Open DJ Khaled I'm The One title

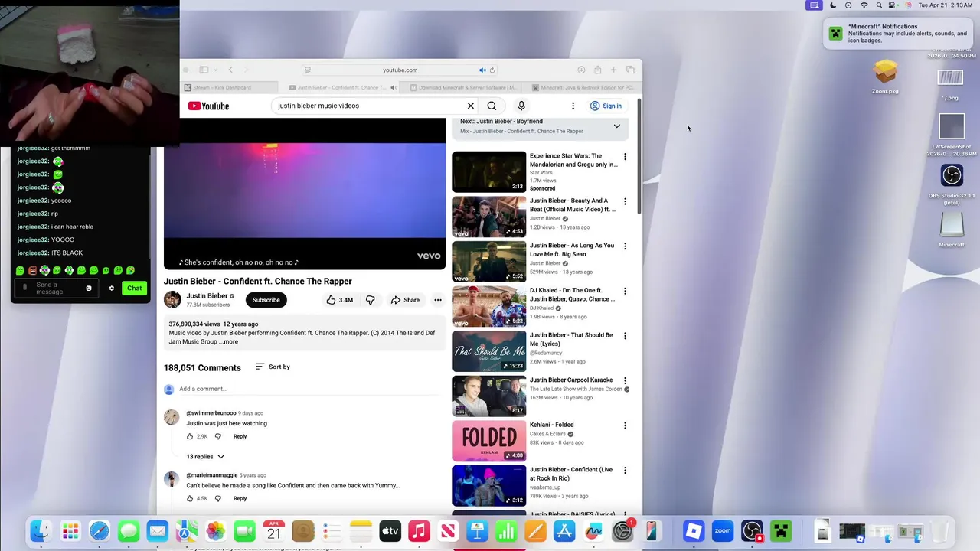pos(572,295)
